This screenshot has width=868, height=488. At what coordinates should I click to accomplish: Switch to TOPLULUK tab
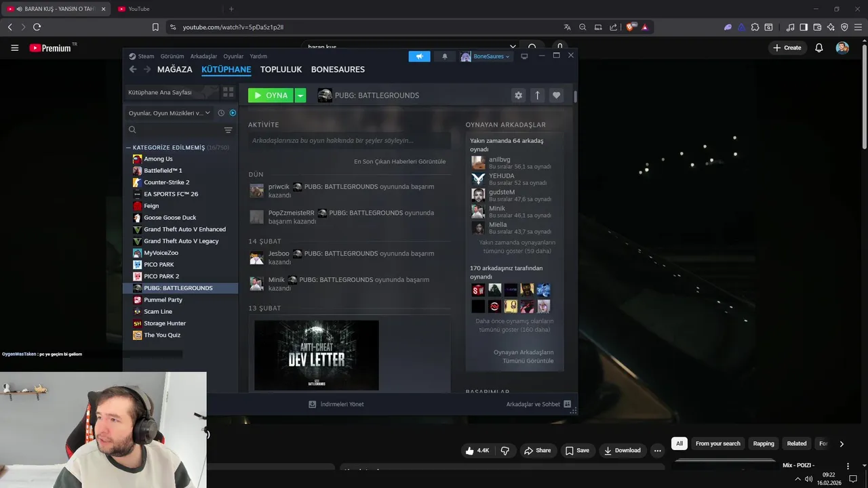[281, 69]
